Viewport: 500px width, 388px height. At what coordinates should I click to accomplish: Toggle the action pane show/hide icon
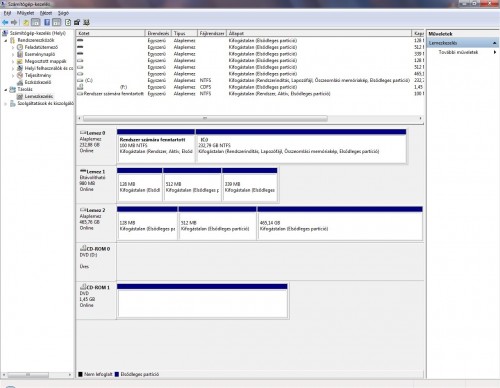(x=57, y=22)
